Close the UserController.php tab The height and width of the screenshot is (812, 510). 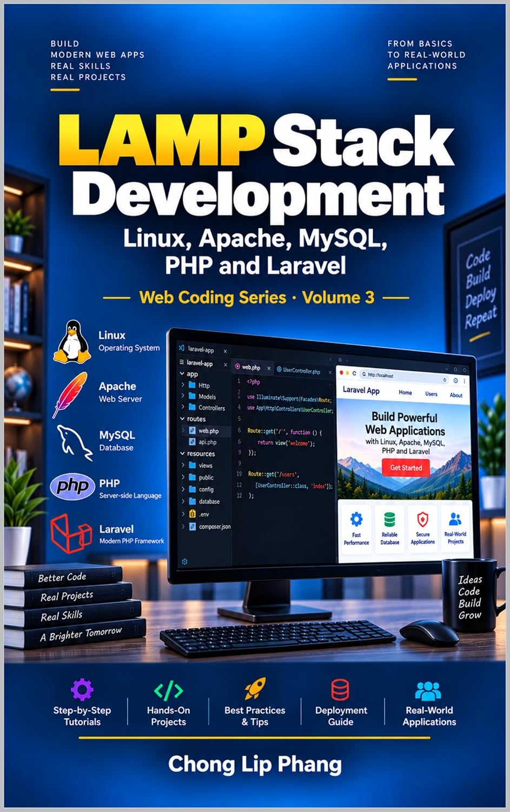click(330, 372)
